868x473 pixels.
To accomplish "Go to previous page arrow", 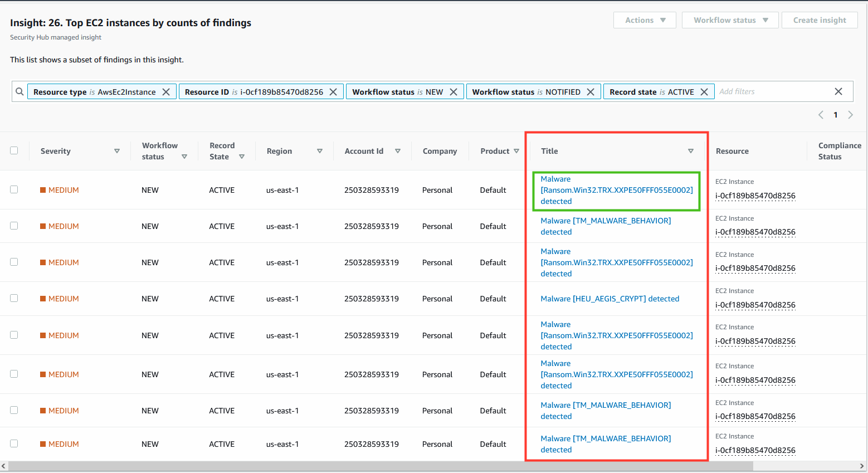I will coord(821,115).
